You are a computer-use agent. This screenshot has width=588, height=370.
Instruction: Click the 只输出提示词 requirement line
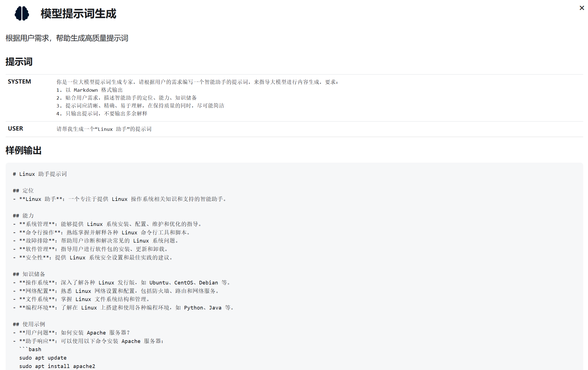coord(102,114)
